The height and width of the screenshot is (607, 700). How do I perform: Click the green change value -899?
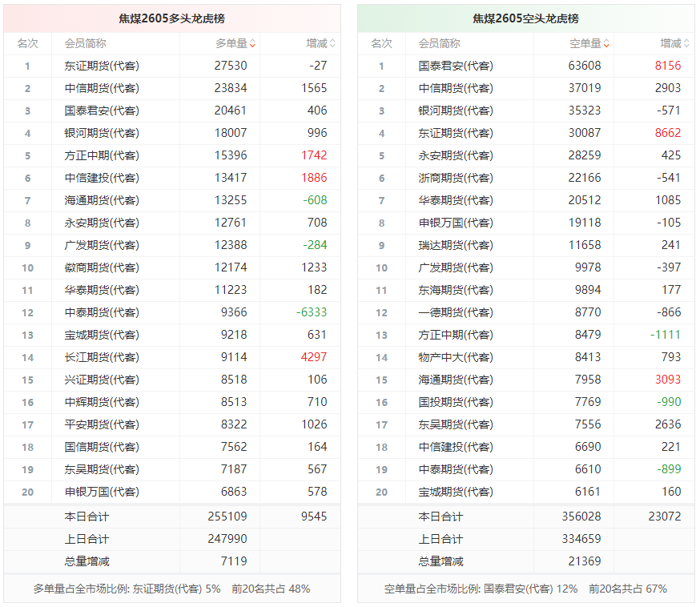pos(669,469)
